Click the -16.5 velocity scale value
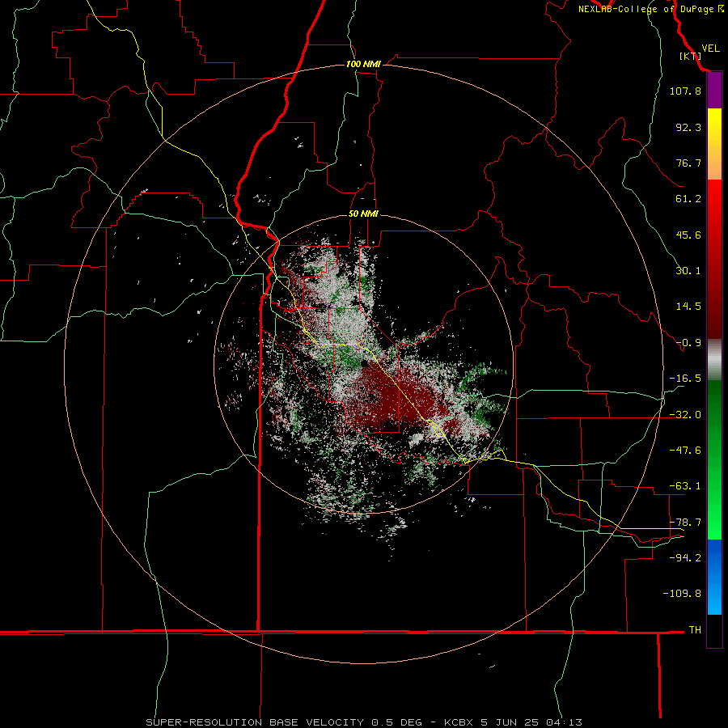Screen dimensions: 728x728 tap(685, 379)
